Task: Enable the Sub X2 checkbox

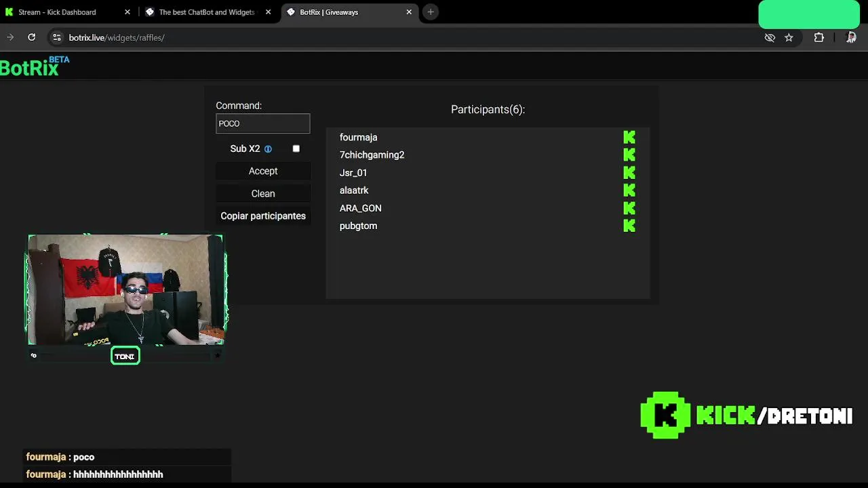Action: (296, 148)
